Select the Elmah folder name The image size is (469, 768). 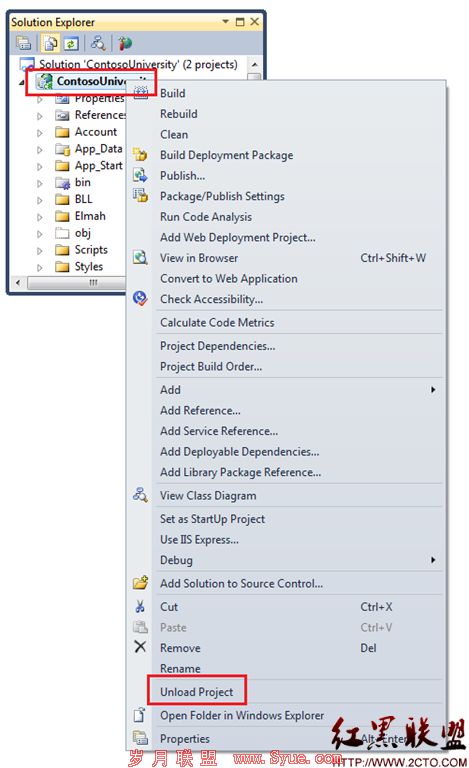tap(90, 216)
